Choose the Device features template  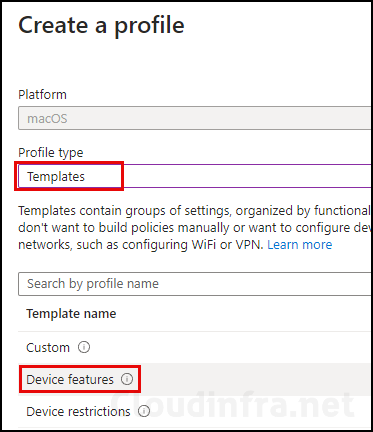point(70,379)
